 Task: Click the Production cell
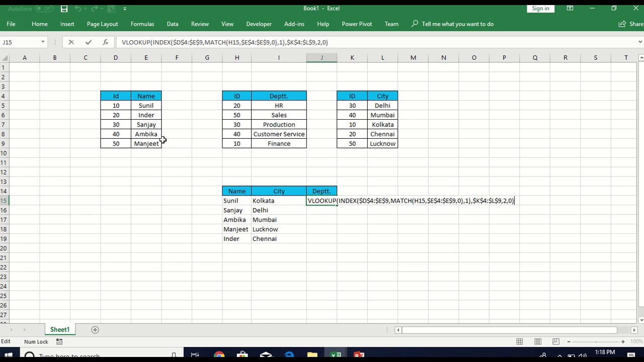point(279,125)
